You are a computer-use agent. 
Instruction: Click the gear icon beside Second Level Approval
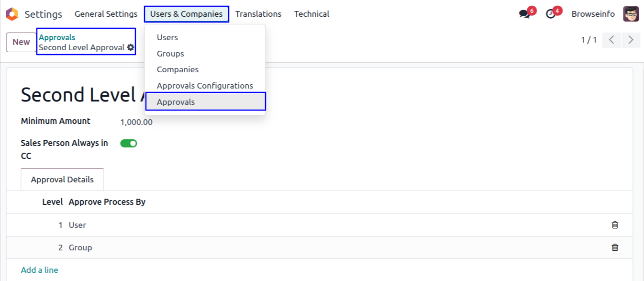[131, 48]
